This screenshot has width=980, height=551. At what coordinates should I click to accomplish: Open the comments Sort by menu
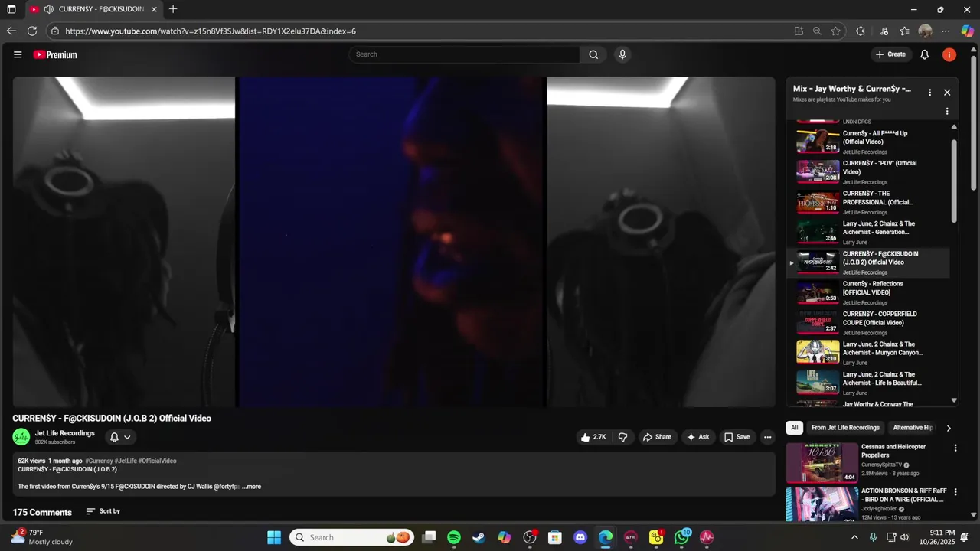[x=103, y=511]
